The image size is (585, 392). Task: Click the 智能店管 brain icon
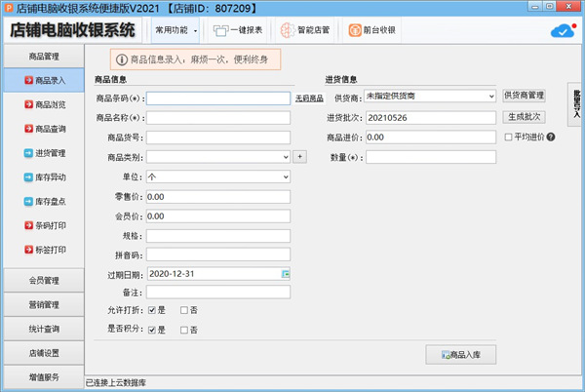point(288,30)
